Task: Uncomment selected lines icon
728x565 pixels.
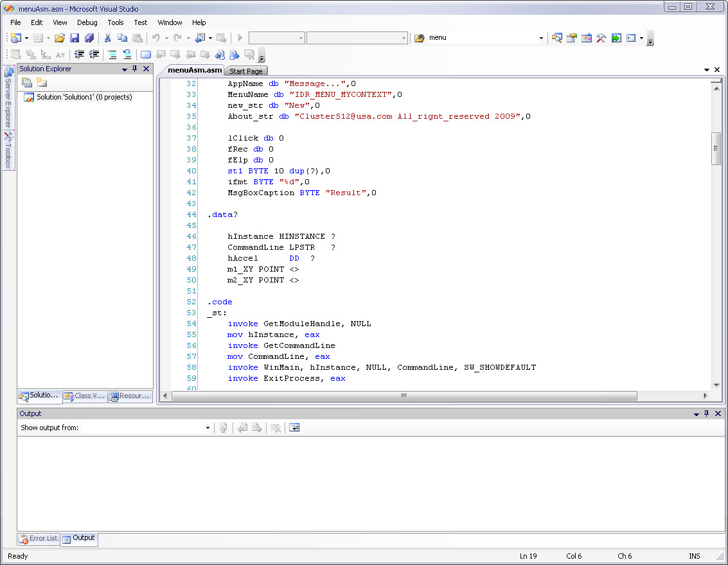Action: [x=127, y=55]
